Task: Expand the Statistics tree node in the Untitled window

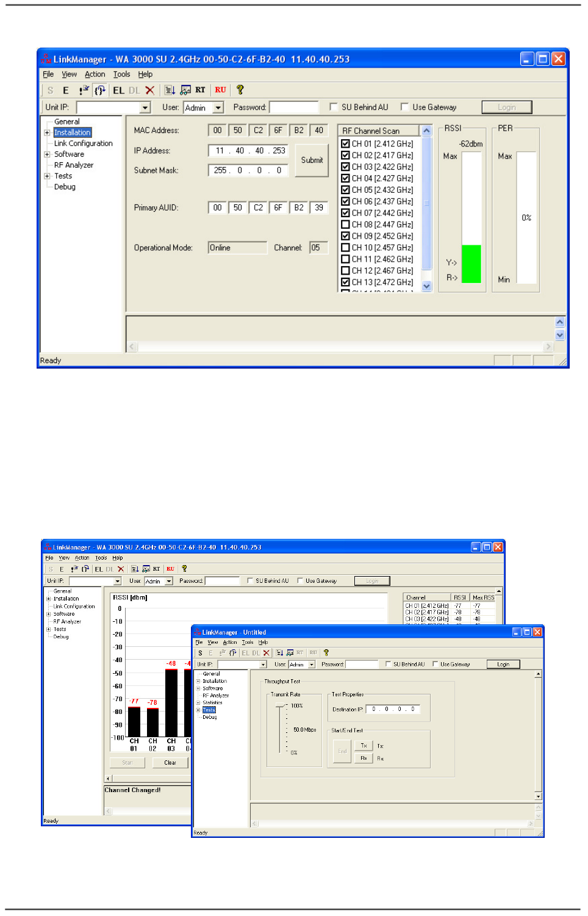Action: 198,703
